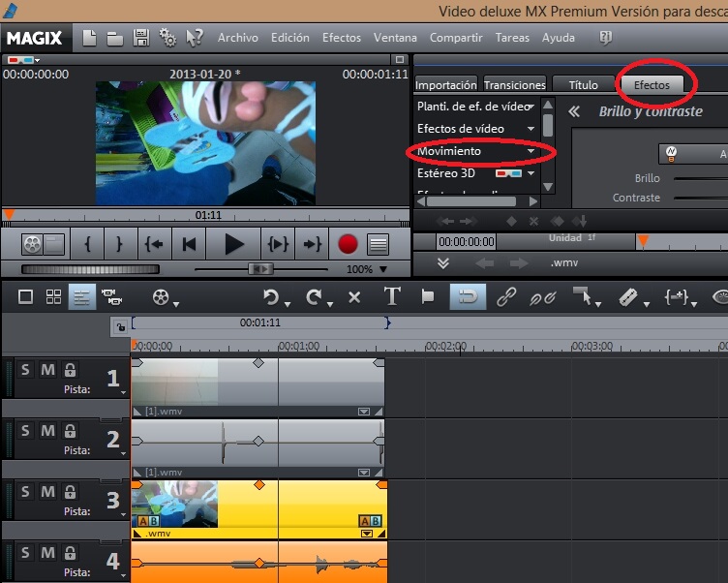
Task: Group objects chain link icon
Action: (x=506, y=297)
